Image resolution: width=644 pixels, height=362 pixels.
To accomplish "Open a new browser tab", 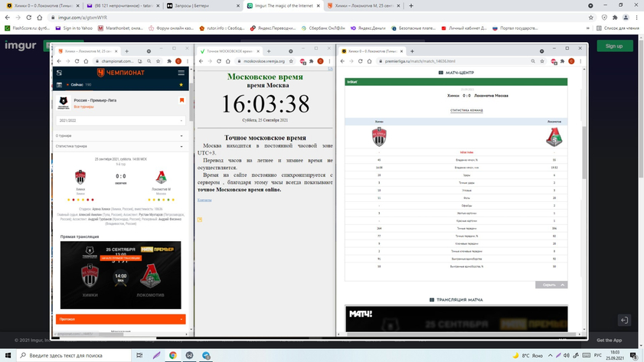I will pyautogui.click(x=411, y=6).
